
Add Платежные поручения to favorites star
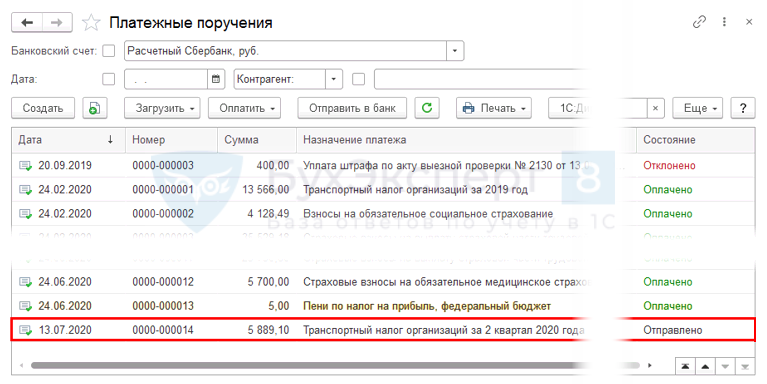(x=91, y=23)
